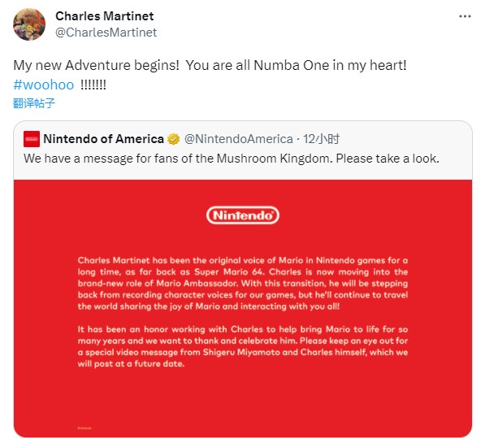Viewport: 485px width, 448px height.
Task: Click the quoted tweet header area
Action: 181,139
